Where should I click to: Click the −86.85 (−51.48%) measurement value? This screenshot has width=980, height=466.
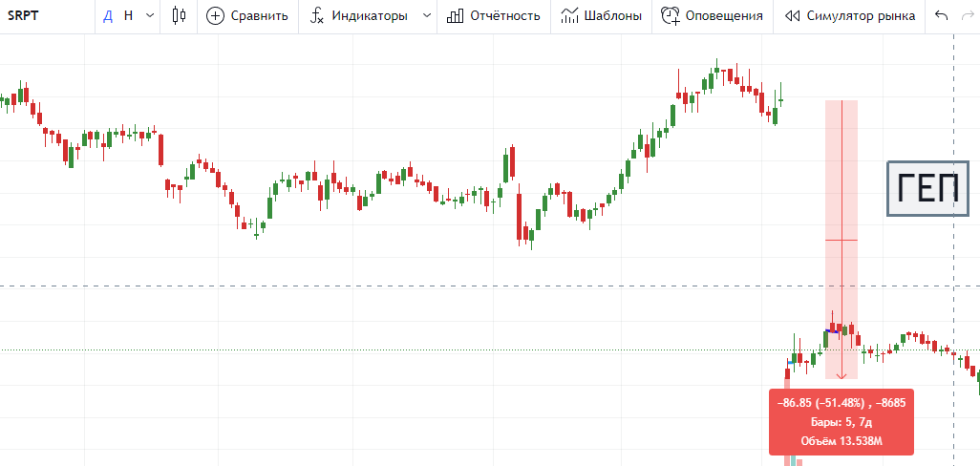point(842,404)
